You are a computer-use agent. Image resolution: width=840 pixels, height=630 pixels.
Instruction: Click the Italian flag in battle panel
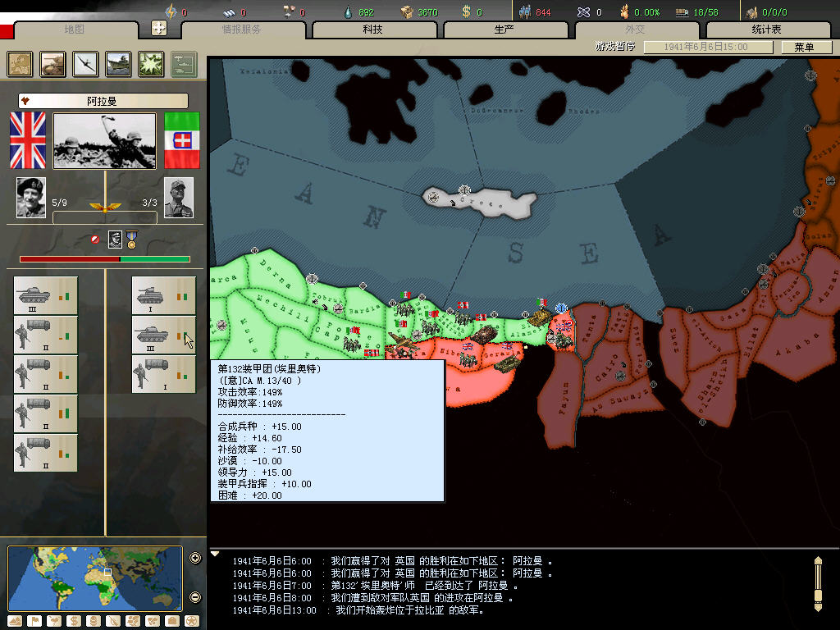(x=182, y=140)
